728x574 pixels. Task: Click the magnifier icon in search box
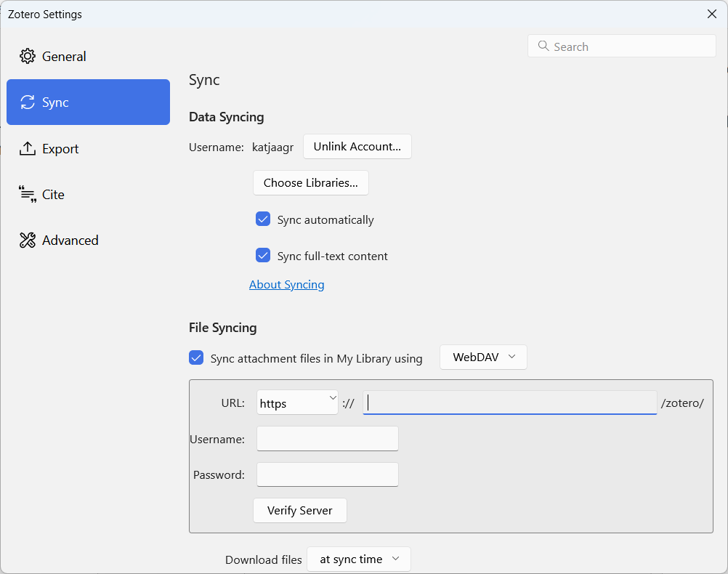543,46
